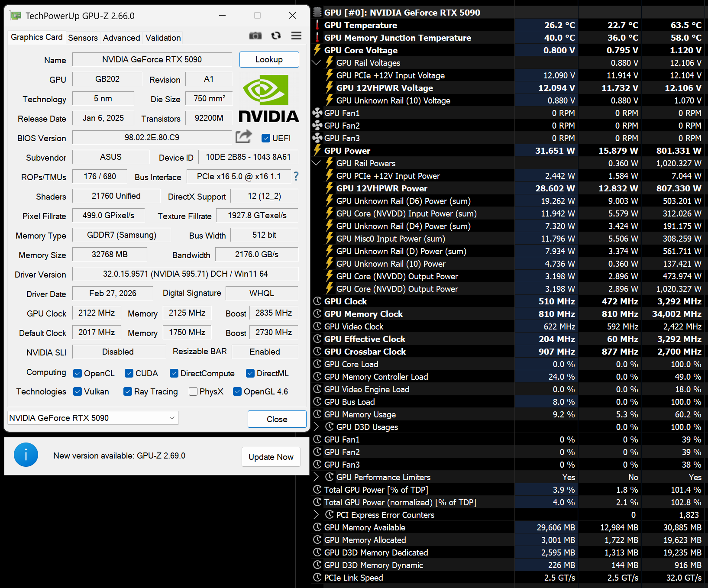Open the Validation tab
Image resolution: width=708 pixels, height=588 pixels.
coord(163,38)
